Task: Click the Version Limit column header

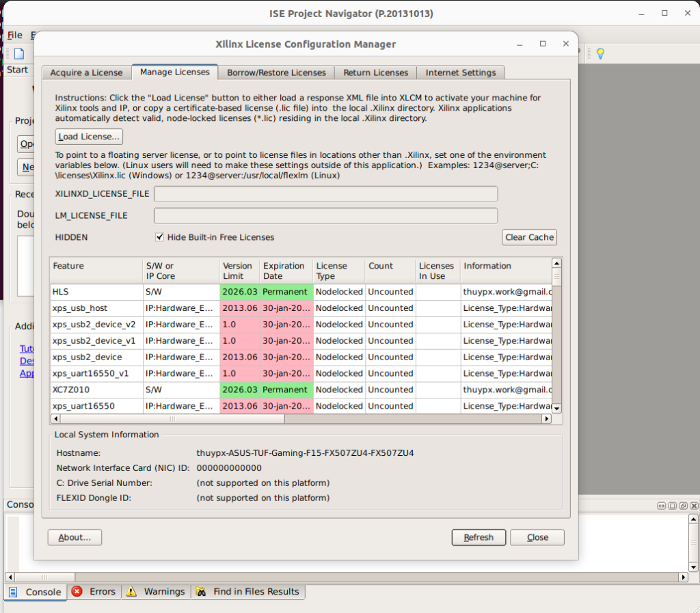Action: (x=240, y=271)
